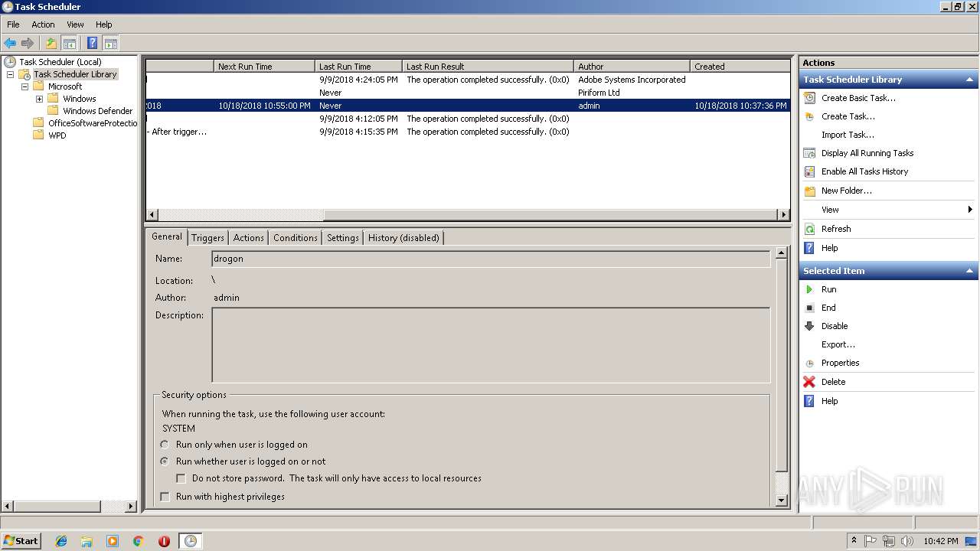Sort by the Author column header
Viewport: 980px width, 551px height.
(632, 67)
